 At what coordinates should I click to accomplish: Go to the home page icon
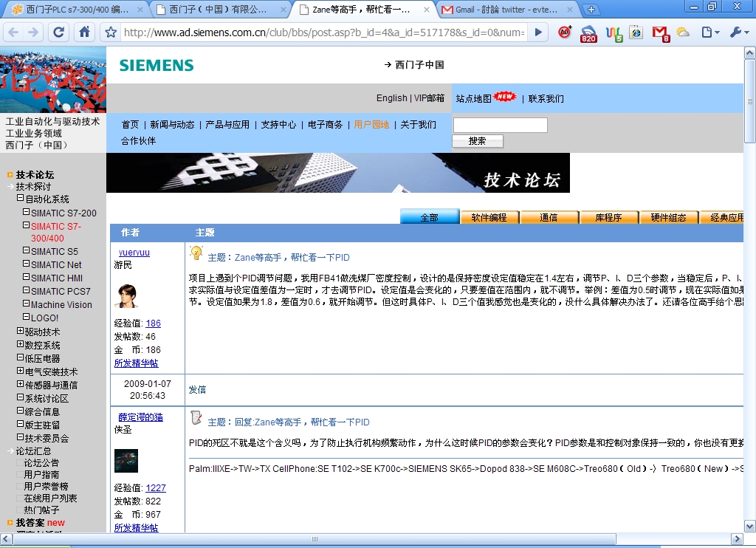pos(84,32)
